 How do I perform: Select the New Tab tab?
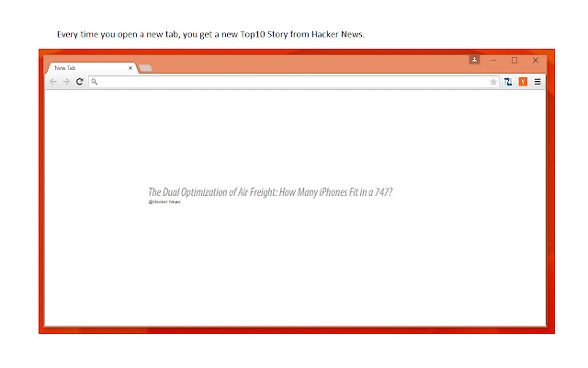91,68
